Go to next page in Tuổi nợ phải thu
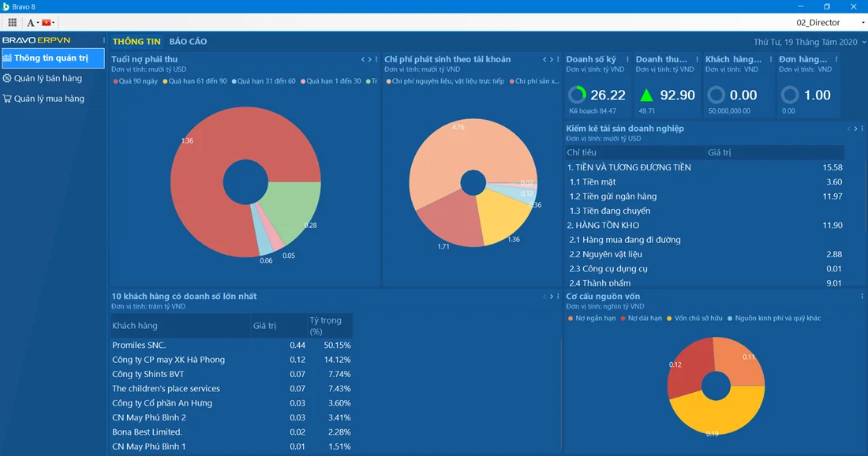Screen dimensions: 868x456 coord(369,60)
